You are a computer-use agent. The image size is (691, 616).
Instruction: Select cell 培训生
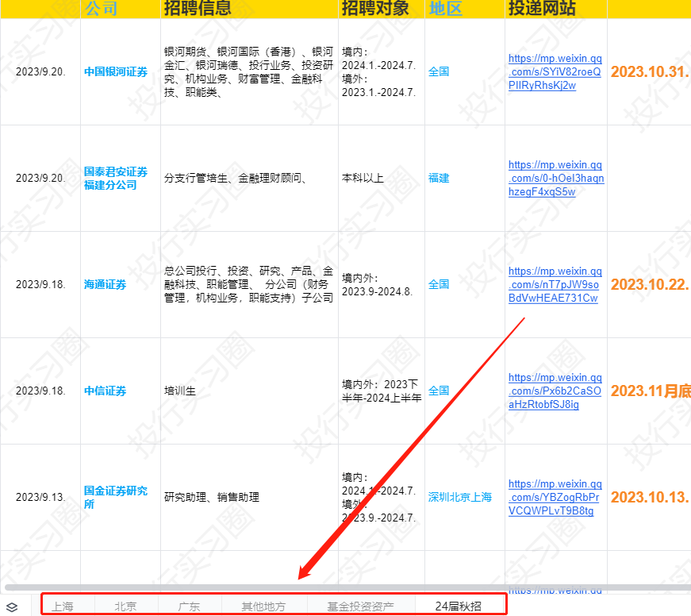249,391
